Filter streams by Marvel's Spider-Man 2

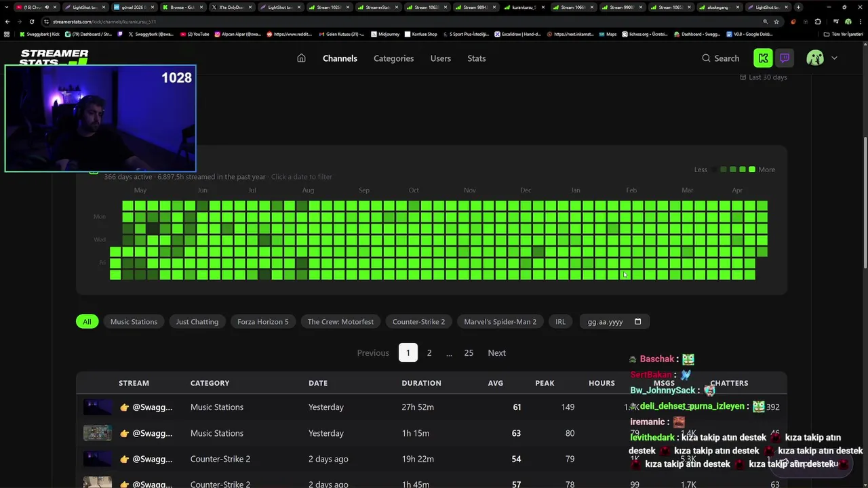click(x=500, y=322)
